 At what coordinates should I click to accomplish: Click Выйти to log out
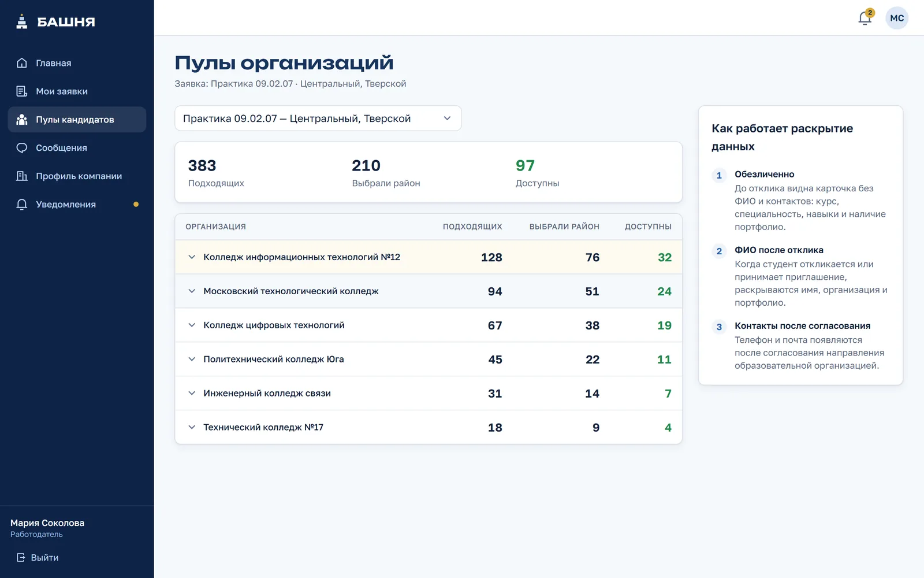point(38,558)
